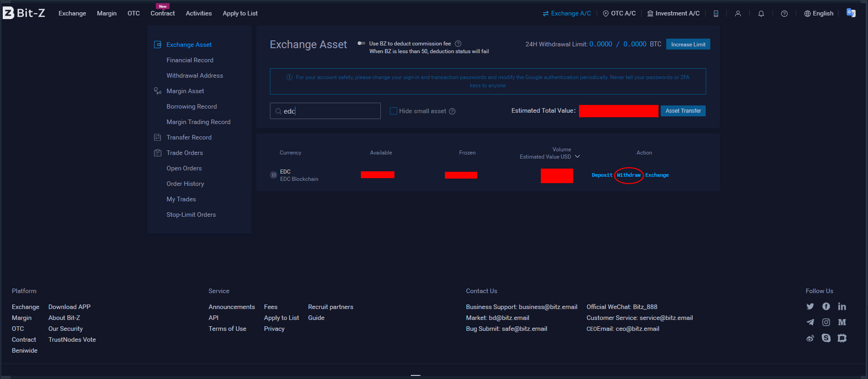The height and width of the screenshot is (379, 868).
Task: Open Apply to List in top navigation
Action: point(240,14)
